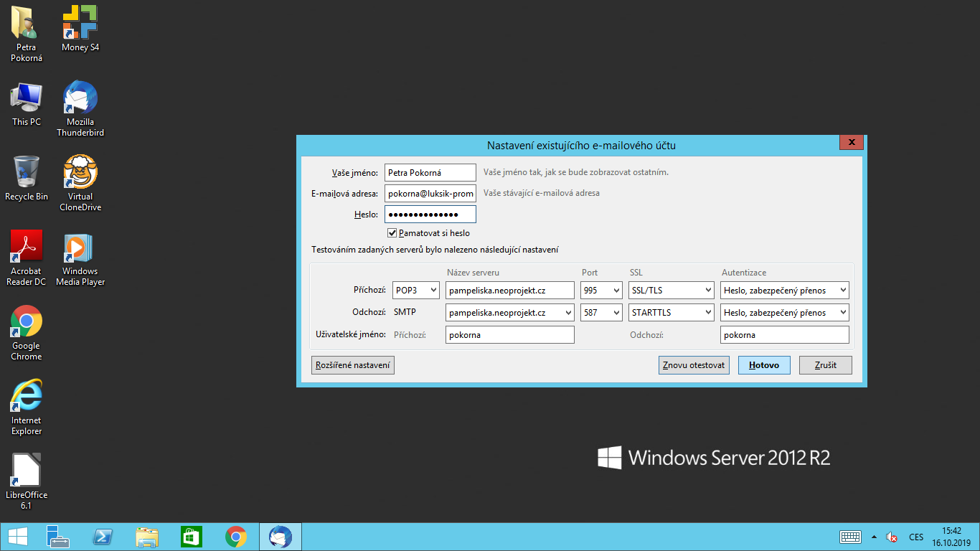Click the Thunderbird taskbar icon

point(280,537)
